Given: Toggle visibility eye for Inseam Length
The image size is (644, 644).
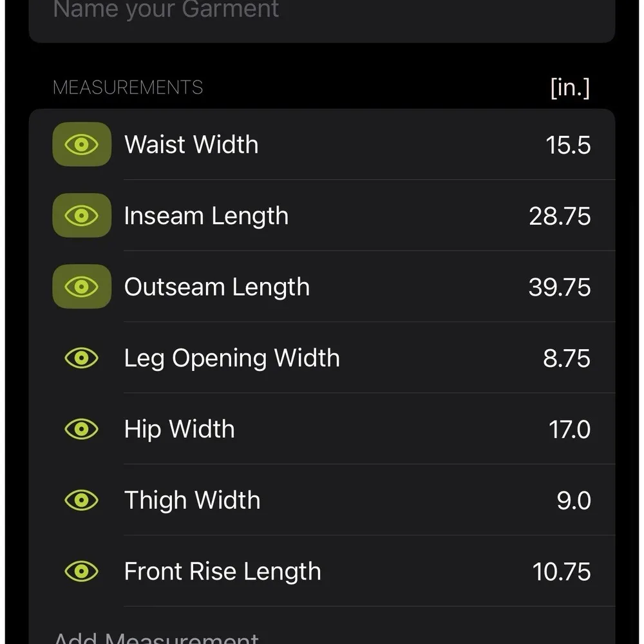Looking at the screenshot, I should pos(82,216).
